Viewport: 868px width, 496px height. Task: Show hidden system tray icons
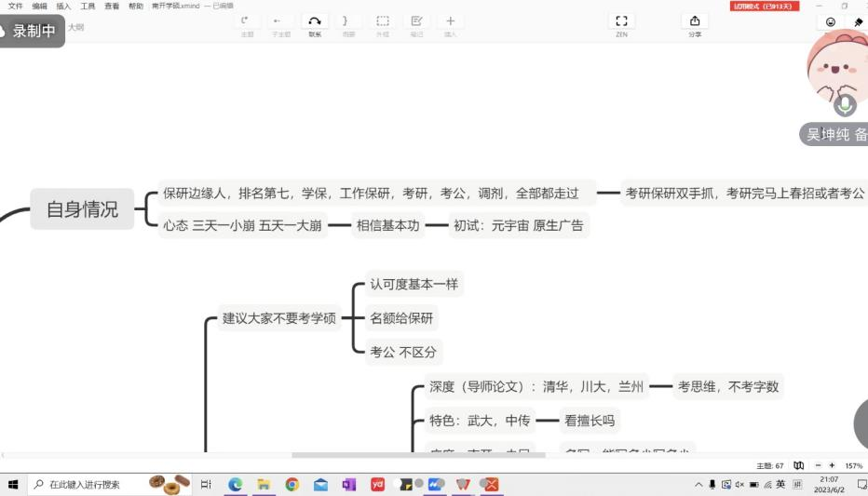pyautogui.click(x=698, y=485)
